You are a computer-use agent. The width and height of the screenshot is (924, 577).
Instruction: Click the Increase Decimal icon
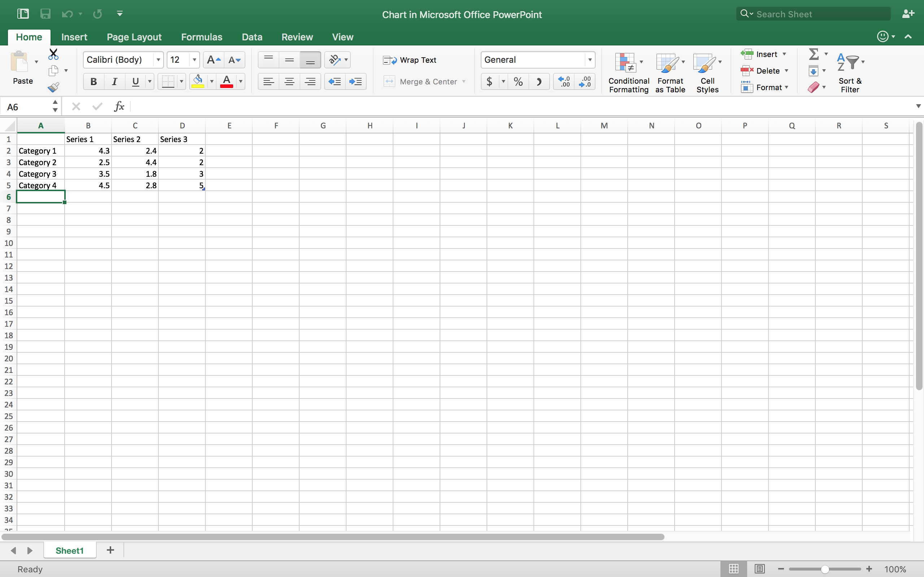tap(563, 82)
